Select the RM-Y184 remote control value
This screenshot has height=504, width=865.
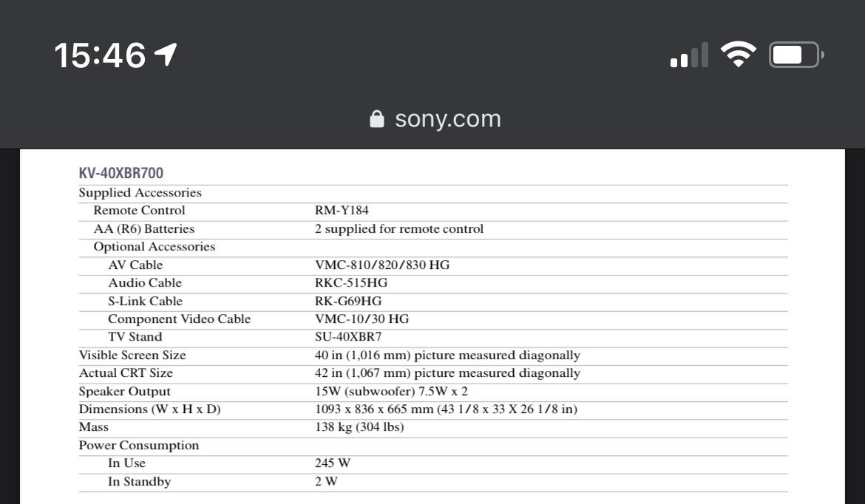click(342, 211)
